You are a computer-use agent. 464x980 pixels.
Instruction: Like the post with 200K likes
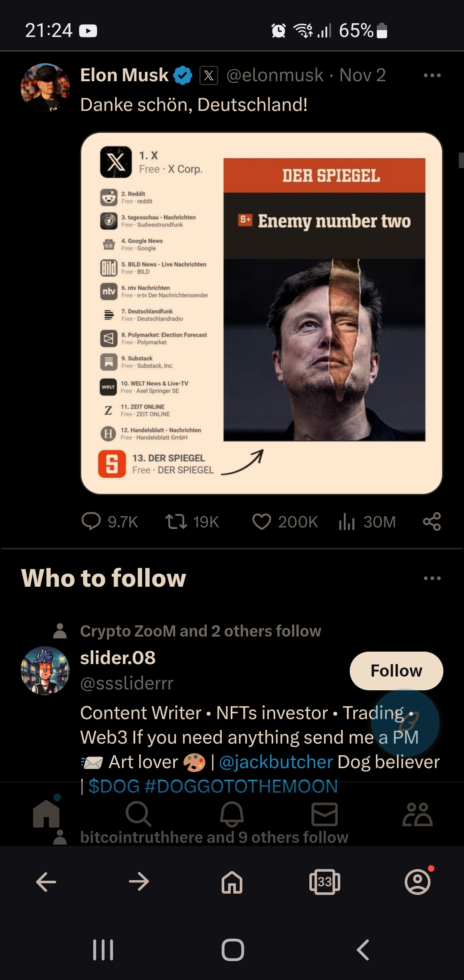[285, 521]
